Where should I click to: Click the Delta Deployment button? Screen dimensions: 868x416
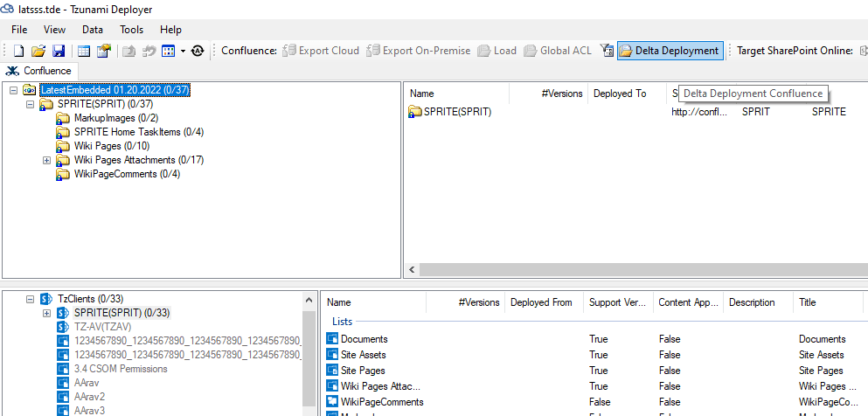click(670, 51)
